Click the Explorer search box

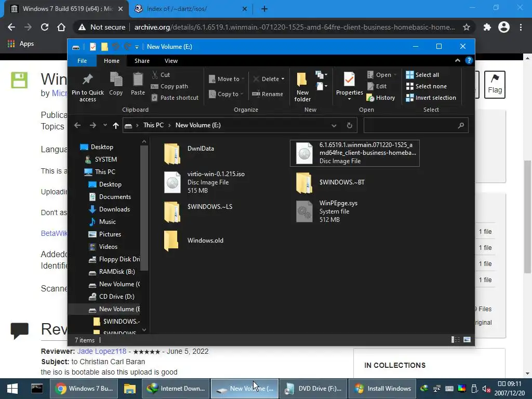[x=416, y=125]
